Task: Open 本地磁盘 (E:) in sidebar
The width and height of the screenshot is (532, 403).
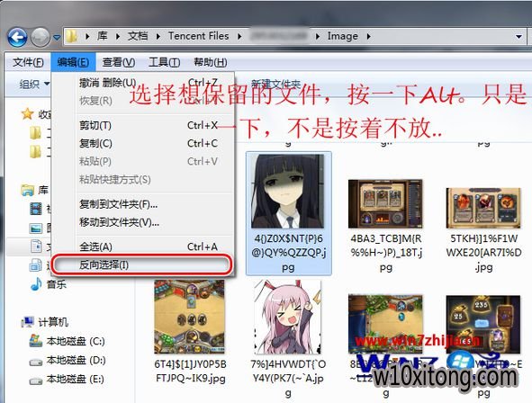Action: pyautogui.click(x=76, y=379)
